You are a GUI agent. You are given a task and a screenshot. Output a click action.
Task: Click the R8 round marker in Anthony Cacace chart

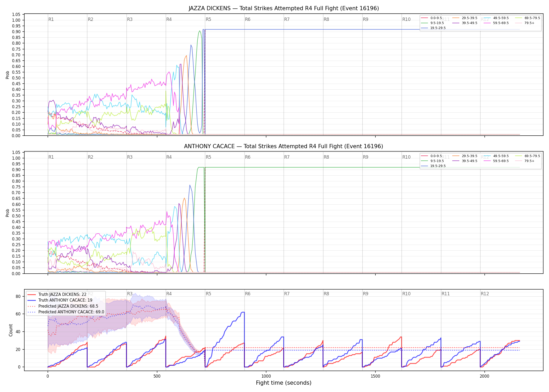pos(326,157)
